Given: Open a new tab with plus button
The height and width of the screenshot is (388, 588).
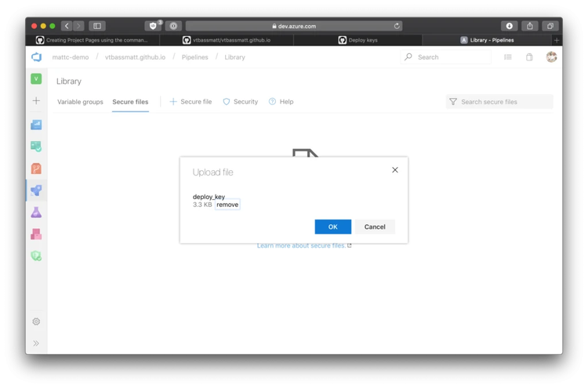Looking at the screenshot, I should click(x=557, y=40).
